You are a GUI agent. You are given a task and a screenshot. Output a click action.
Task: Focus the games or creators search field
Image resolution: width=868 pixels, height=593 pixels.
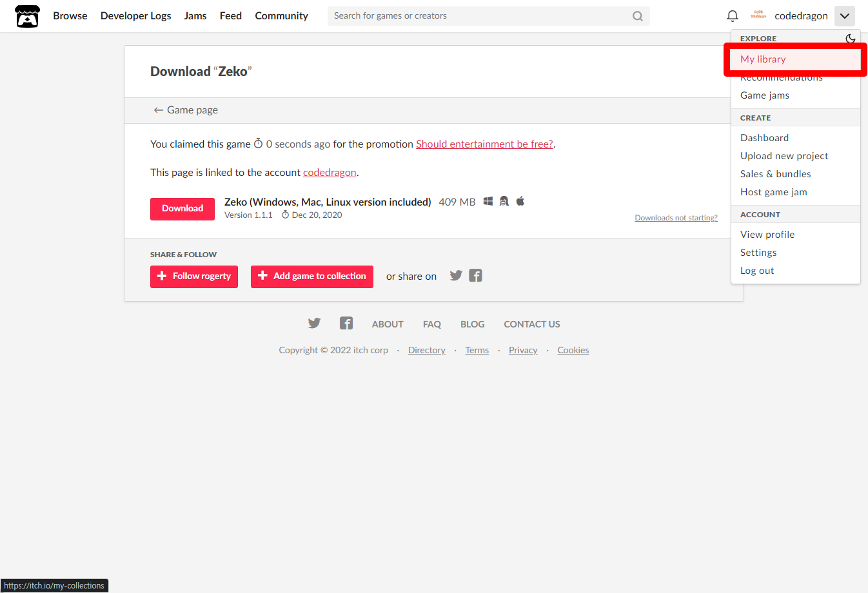488,16
